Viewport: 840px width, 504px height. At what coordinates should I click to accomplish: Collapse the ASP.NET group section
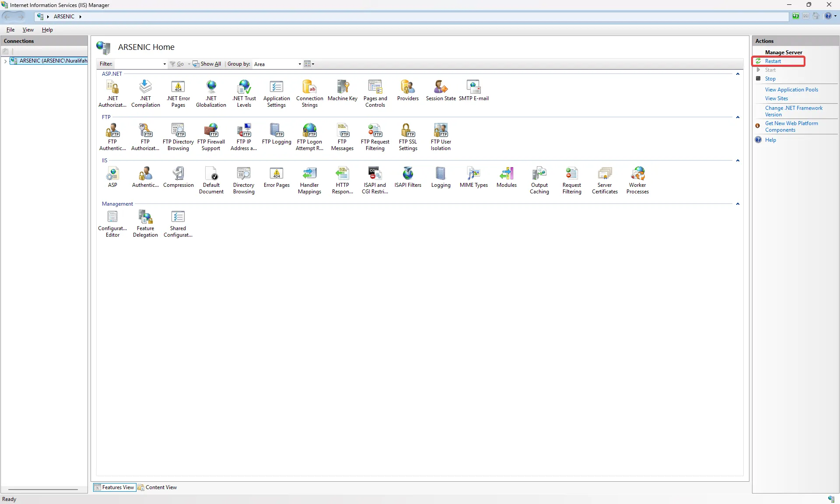click(x=738, y=74)
